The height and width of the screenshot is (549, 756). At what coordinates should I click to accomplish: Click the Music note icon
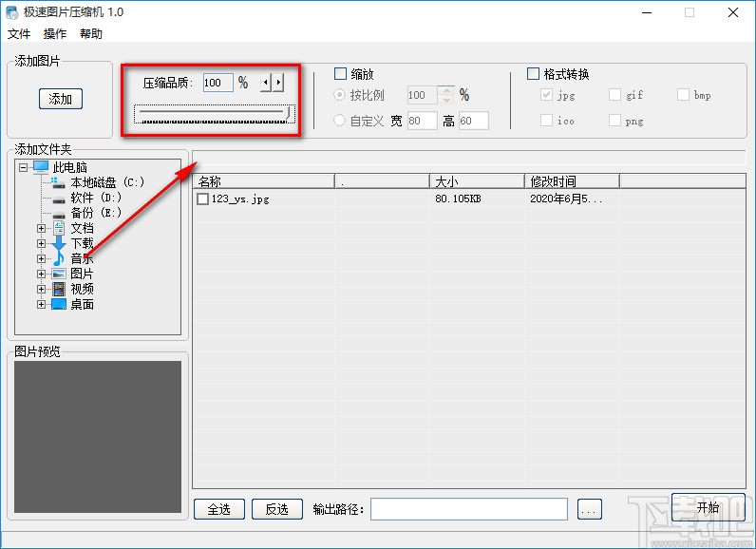point(59,258)
